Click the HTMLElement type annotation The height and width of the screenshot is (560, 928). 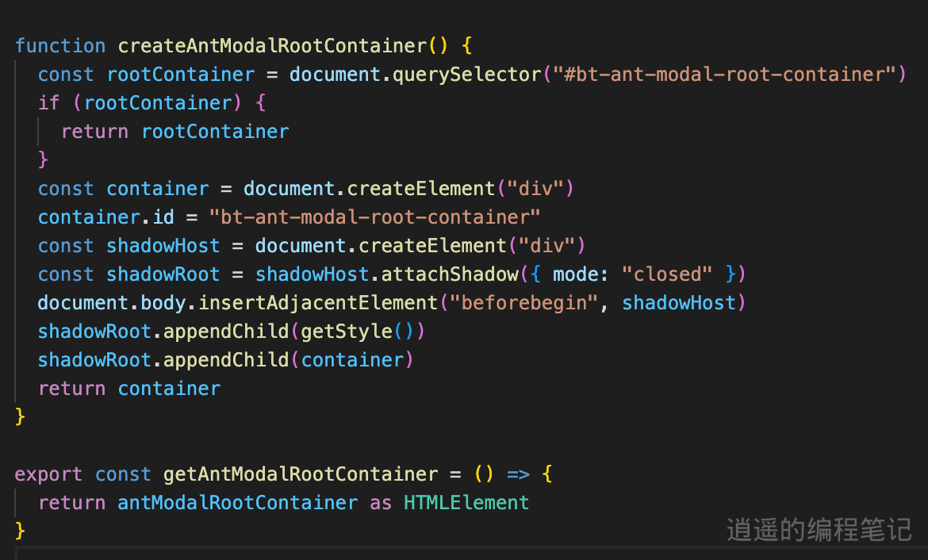(x=466, y=502)
